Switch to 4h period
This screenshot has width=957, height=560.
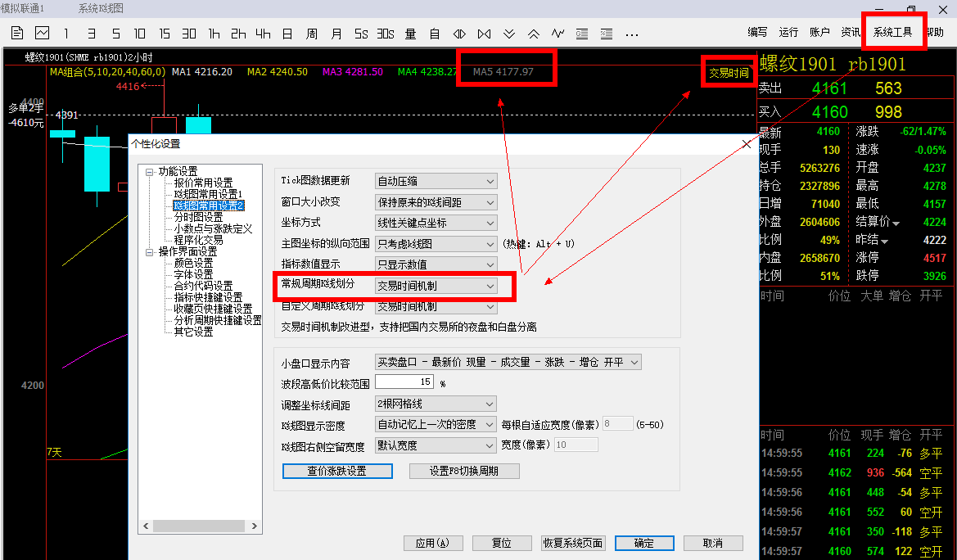tap(263, 34)
